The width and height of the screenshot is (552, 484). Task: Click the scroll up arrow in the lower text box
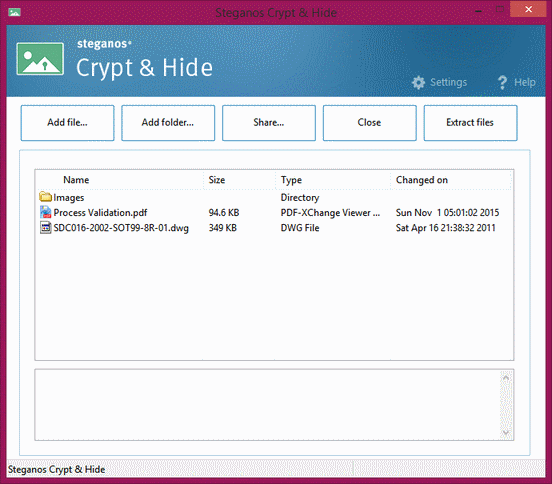(x=506, y=378)
